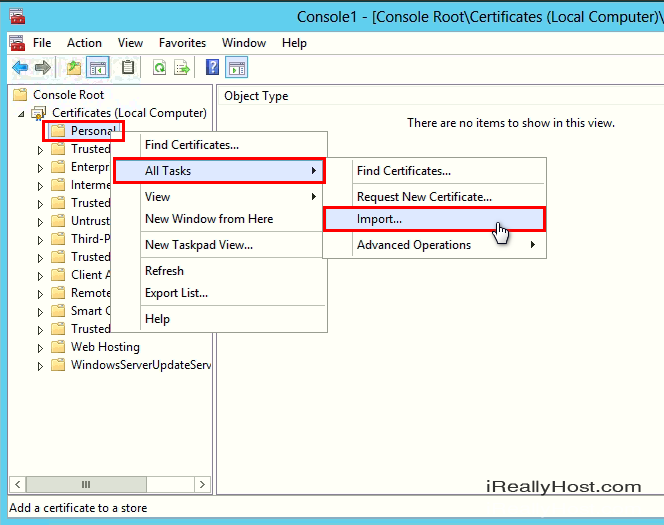Click the console icon left of File menu

(x=17, y=43)
